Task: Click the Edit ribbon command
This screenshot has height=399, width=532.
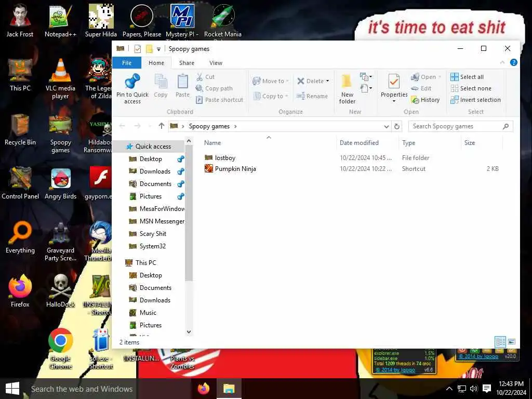Action: pos(421,88)
